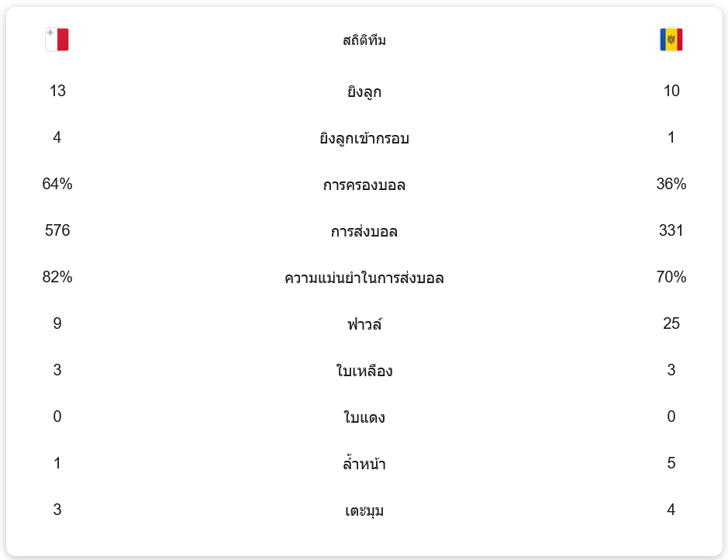Click Moldova's 36% possession value
Screen dimensions: 728x560
point(671,184)
